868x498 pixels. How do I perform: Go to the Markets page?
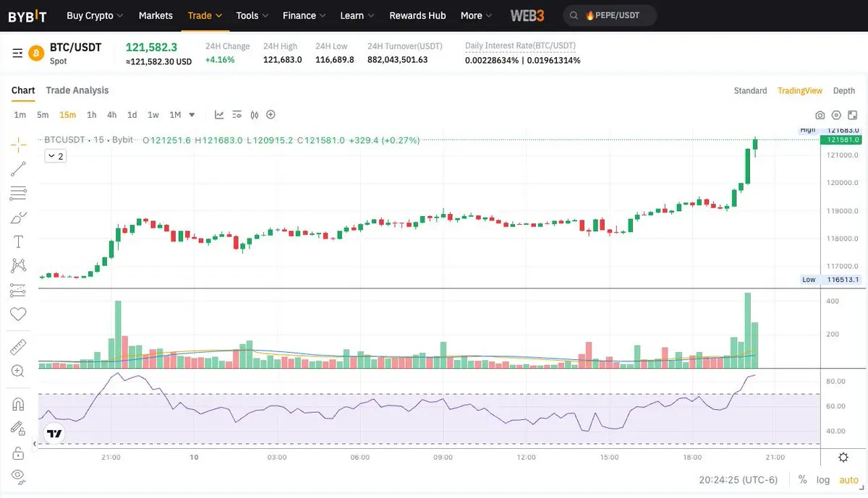coord(156,15)
